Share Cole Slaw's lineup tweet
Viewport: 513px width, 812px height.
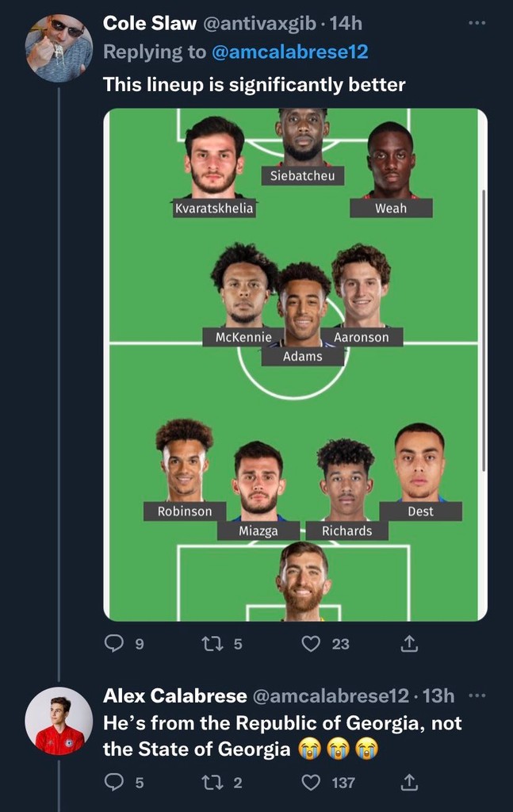(x=408, y=643)
